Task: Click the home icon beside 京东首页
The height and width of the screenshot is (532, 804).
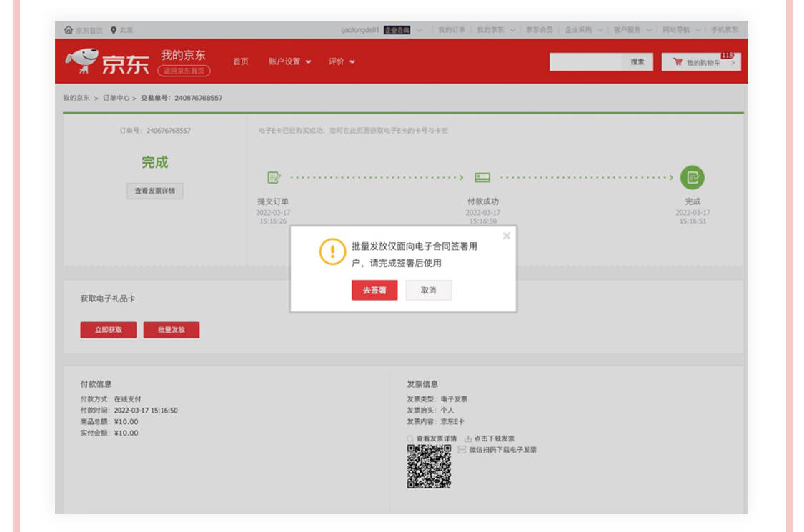Action: [68, 30]
